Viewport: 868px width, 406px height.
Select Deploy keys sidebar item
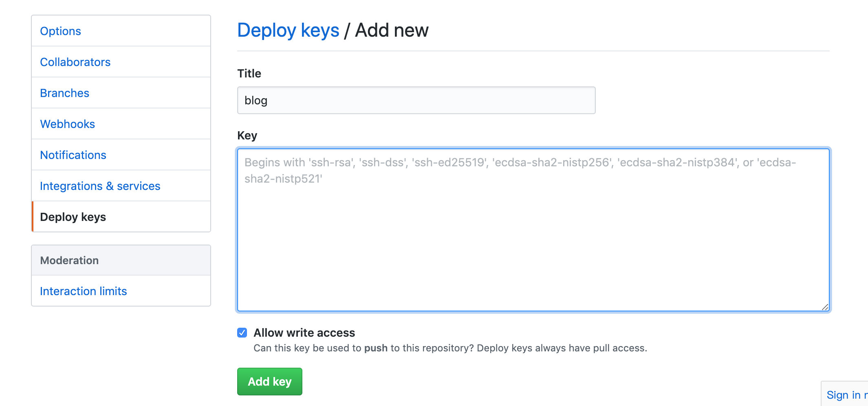[73, 217]
